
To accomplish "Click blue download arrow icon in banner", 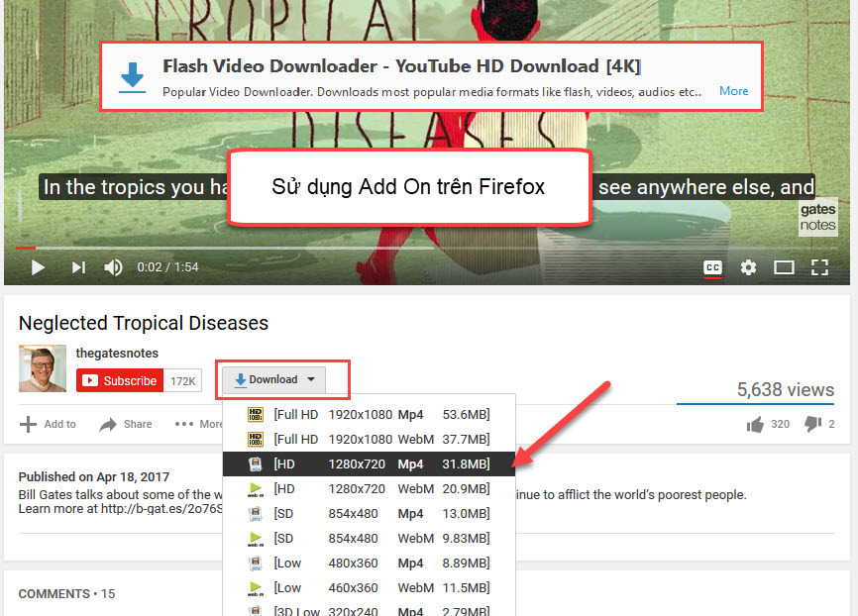I will coord(132,77).
